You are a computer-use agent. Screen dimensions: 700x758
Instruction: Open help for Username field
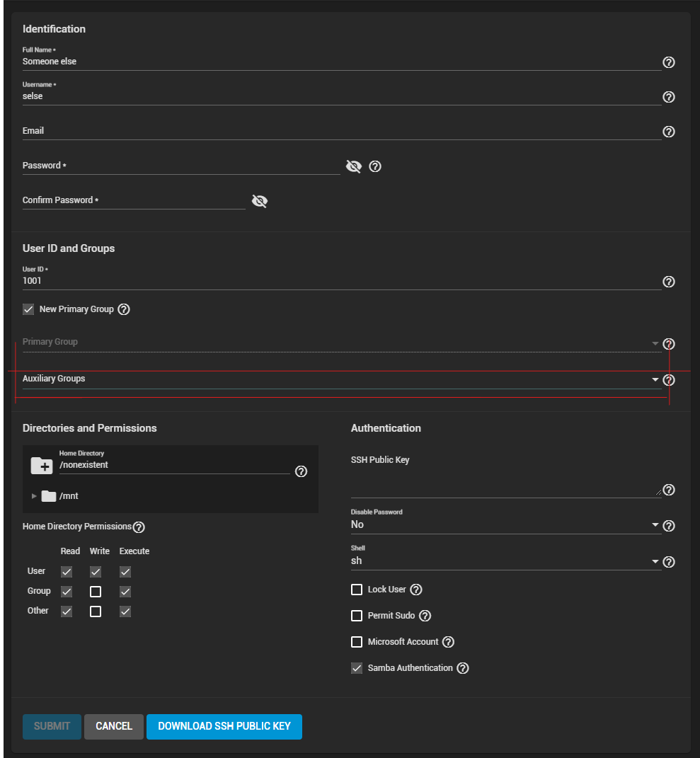tap(669, 97)
